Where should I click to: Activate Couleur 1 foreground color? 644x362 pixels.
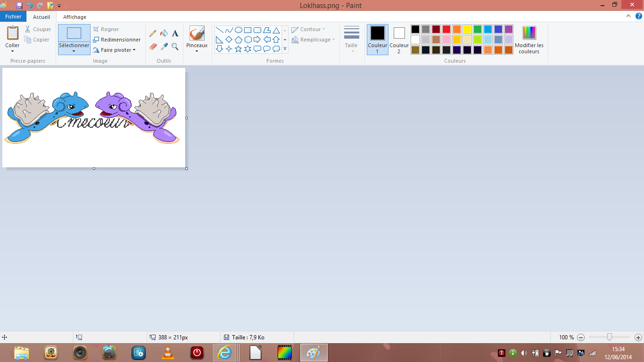click(x=378, y=40)
